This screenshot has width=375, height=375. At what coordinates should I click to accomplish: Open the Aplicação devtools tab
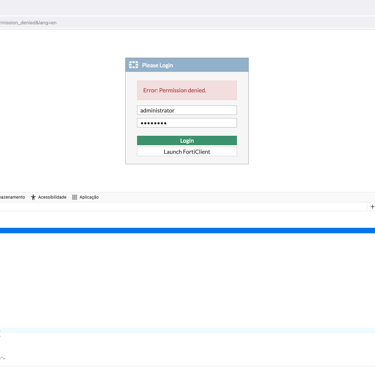pos(85,197)
